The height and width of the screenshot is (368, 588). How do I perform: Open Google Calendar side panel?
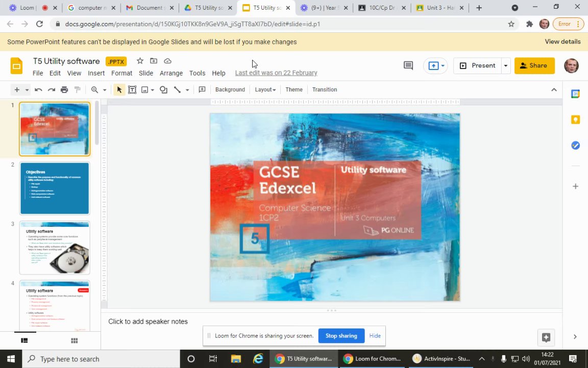coord(575,94)
